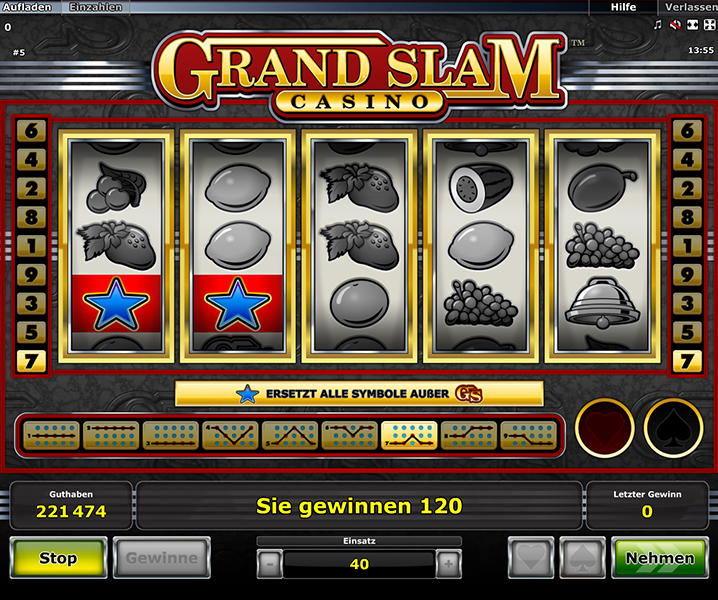Enter fullscreen with four-arrows icon

click(709, 25)
